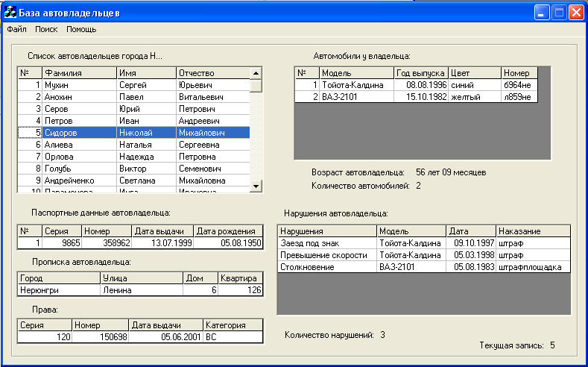Select car row Тойота-Калдина in cars table
Screen dimensions: 588x367
[417, 85]
